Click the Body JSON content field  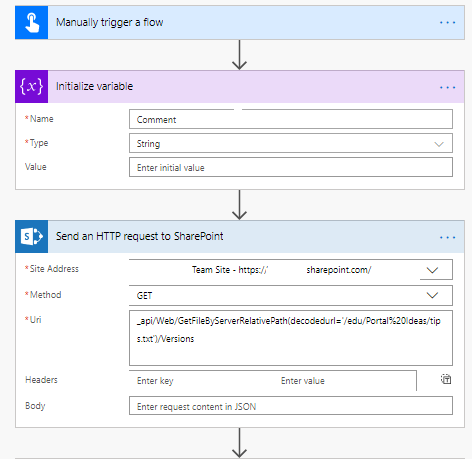[291, 406]
